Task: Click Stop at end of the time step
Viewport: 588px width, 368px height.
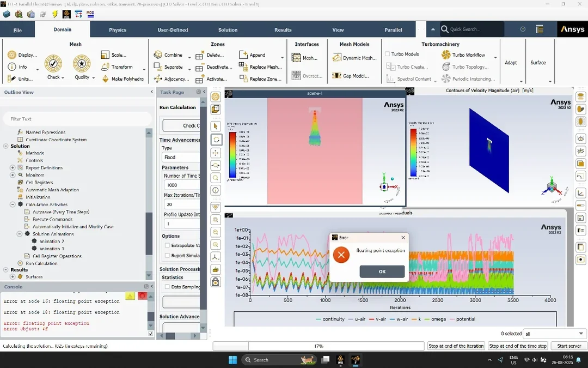Action: 518,346
